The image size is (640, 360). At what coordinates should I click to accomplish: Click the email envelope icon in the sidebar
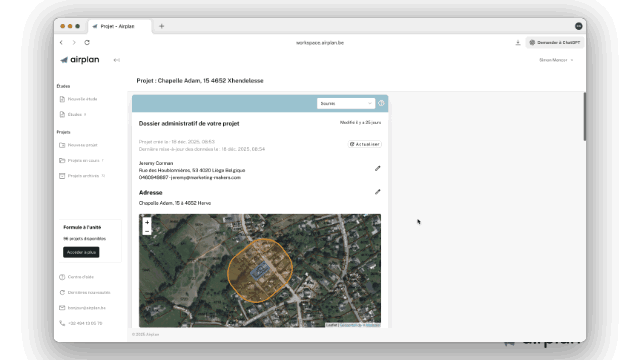[62, 308]
